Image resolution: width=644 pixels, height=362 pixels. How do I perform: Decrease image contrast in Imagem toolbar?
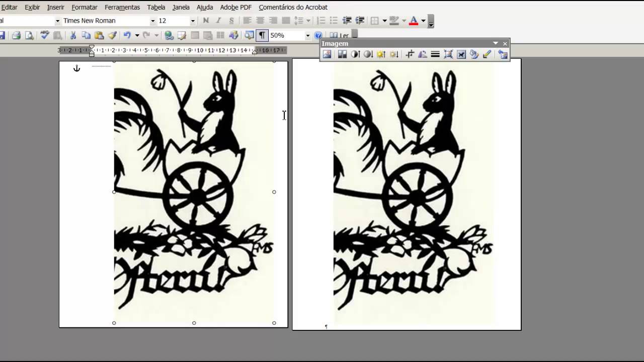368,54
